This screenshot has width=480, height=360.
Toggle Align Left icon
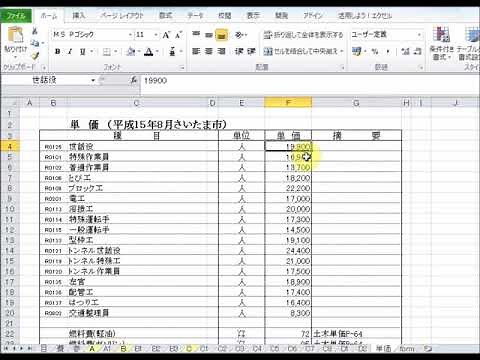pyautogui.click(x=196, y=51)
